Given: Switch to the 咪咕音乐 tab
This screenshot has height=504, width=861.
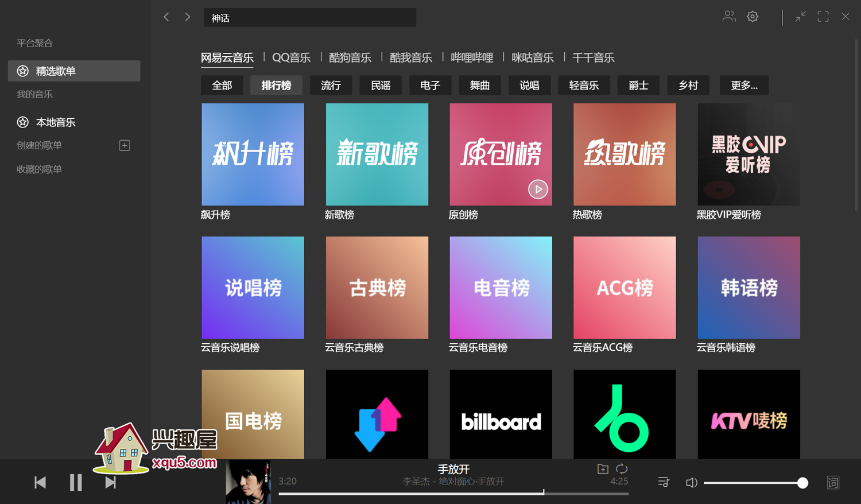Looking at the screenshot, I should click(533, 57).
